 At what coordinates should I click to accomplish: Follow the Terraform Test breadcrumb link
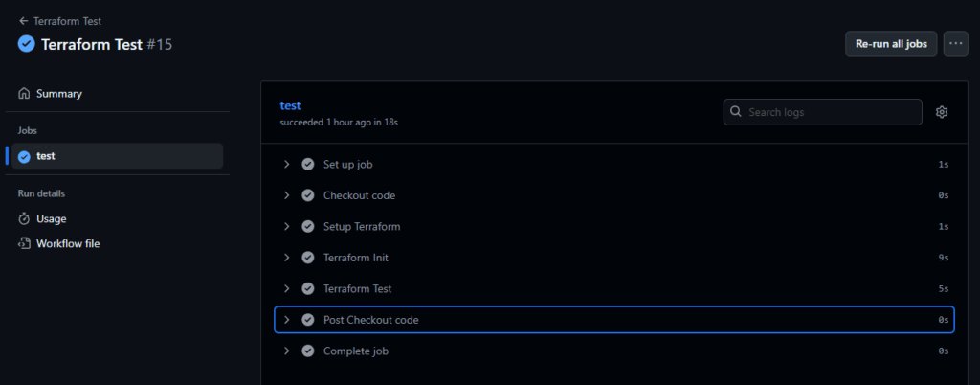tap(67, 21)
